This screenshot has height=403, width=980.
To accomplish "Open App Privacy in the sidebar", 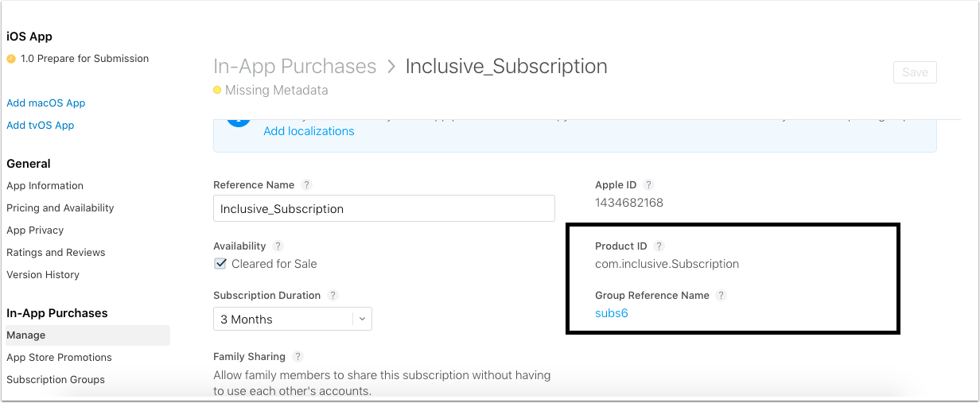I will pos(35,231).
